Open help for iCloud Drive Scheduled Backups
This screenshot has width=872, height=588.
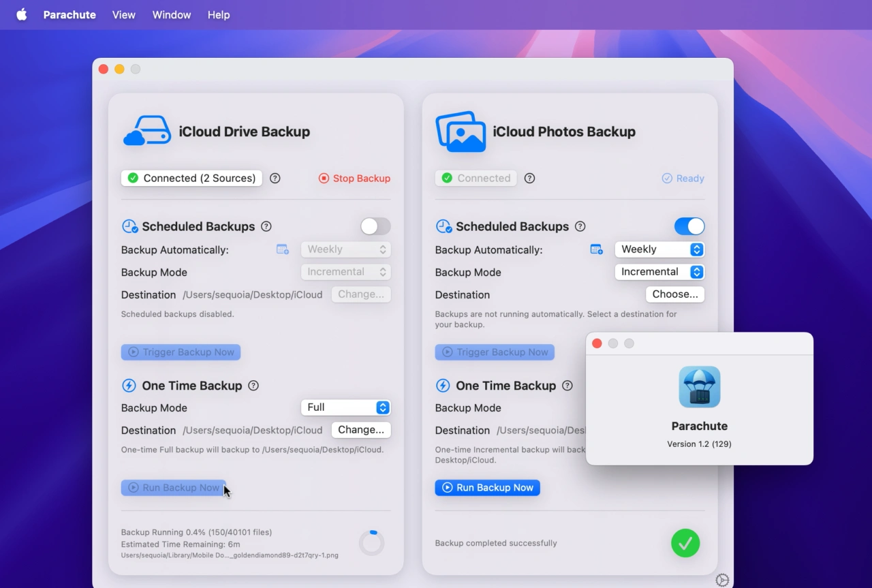pyautogui.click(x=266, y=227)
